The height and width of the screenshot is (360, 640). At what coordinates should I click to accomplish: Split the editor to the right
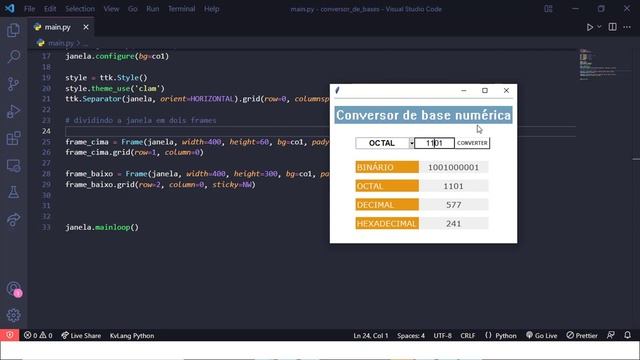click(612, 27)
